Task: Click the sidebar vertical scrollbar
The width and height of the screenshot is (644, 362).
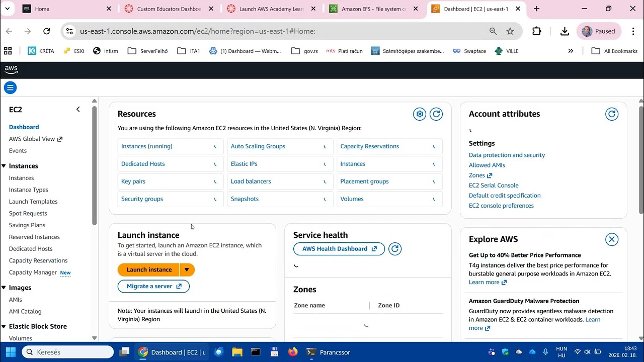Action: tap(94, 166)
